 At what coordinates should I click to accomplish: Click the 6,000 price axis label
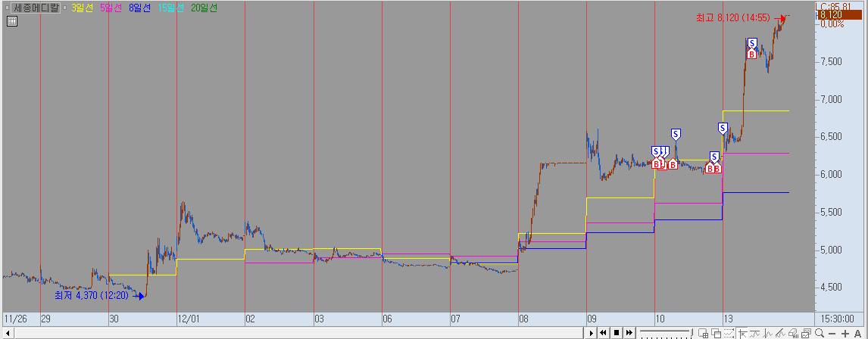click(x=830, y=174)
